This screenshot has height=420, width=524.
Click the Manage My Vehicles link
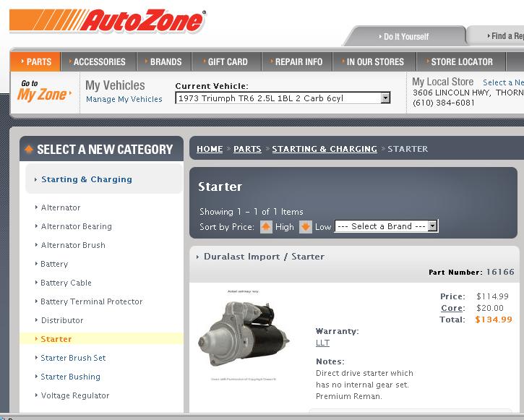124,99
